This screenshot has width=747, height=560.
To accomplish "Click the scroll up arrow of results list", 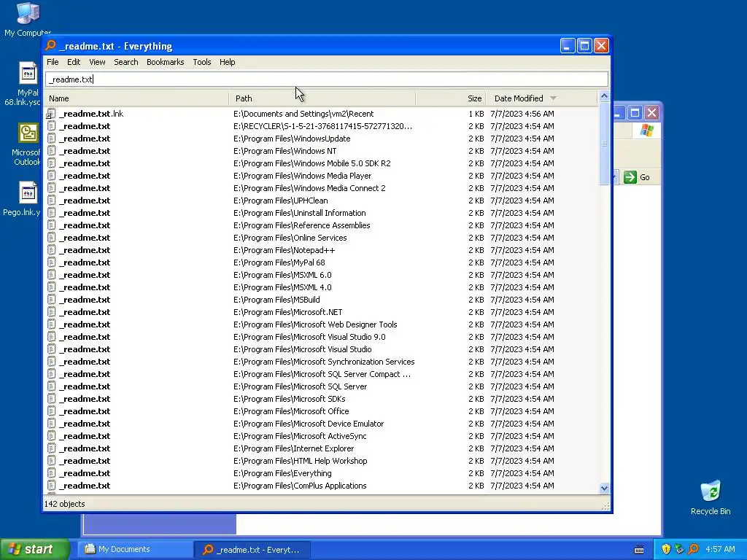I will 604,96.
